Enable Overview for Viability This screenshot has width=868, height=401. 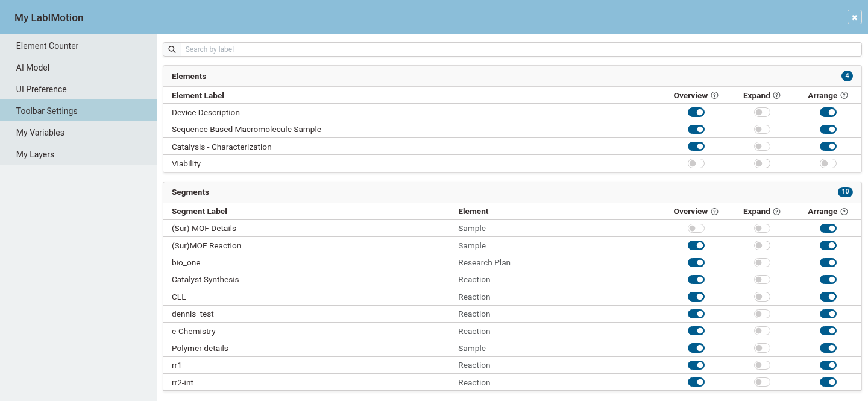pyautogui.click(x=696, y=163)
